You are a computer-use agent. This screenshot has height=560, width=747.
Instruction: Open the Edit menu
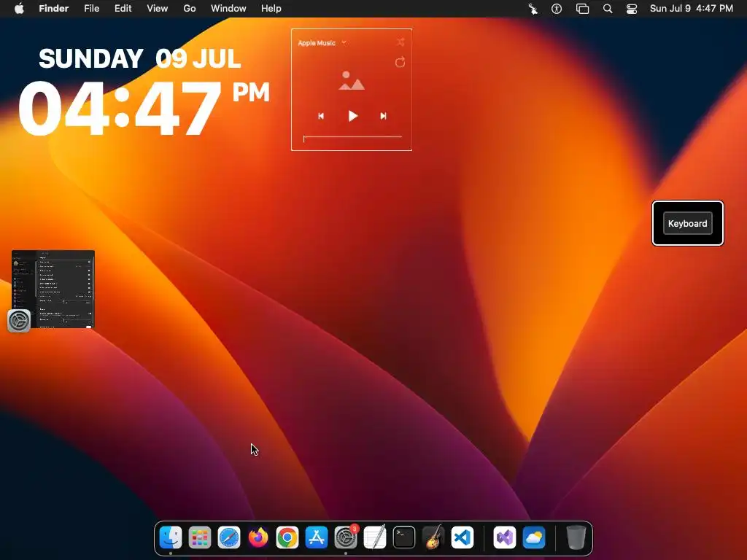[x=123, y=9]
